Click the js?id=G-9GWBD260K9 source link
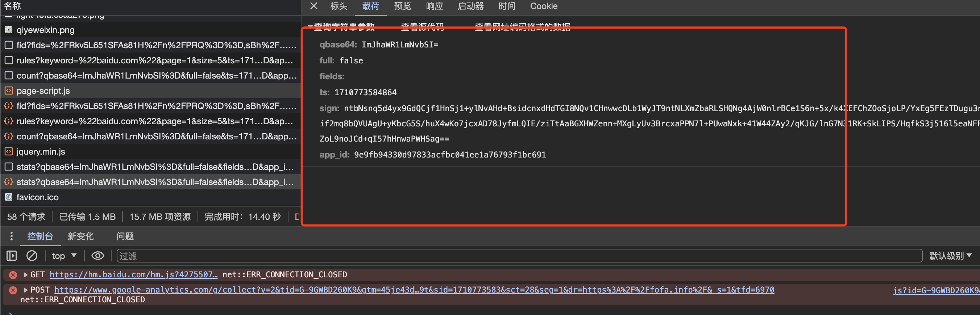This screenshot has width=980, height=315. click(936, 290)
